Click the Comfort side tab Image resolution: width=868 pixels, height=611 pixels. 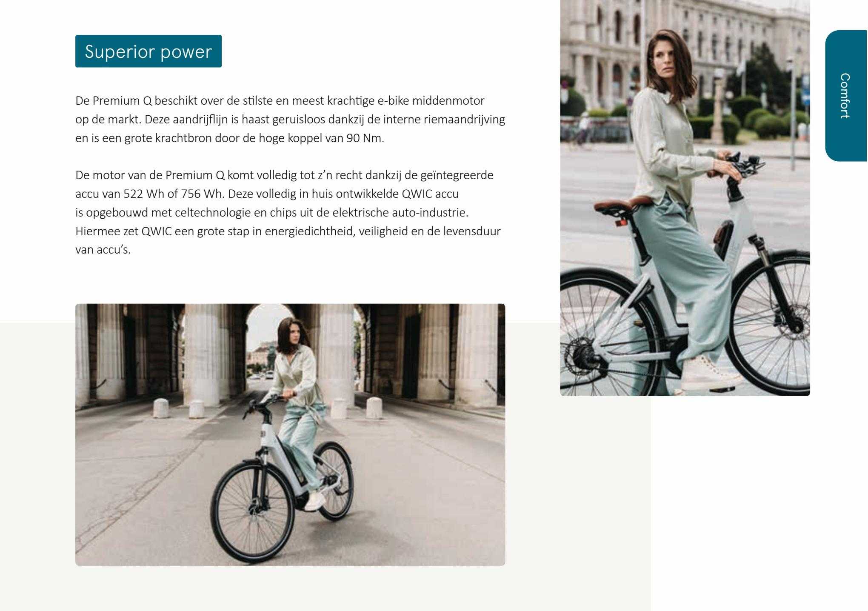[846, 96]
